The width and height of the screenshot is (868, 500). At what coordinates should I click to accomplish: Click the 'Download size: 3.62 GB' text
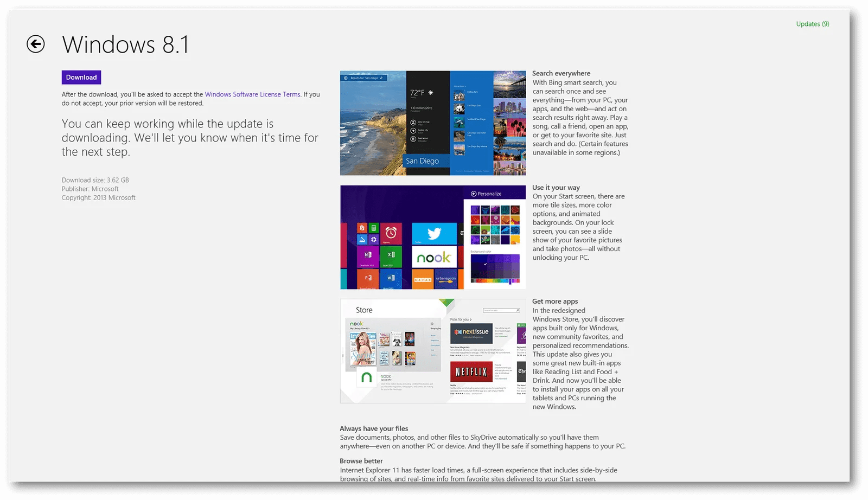95,180
